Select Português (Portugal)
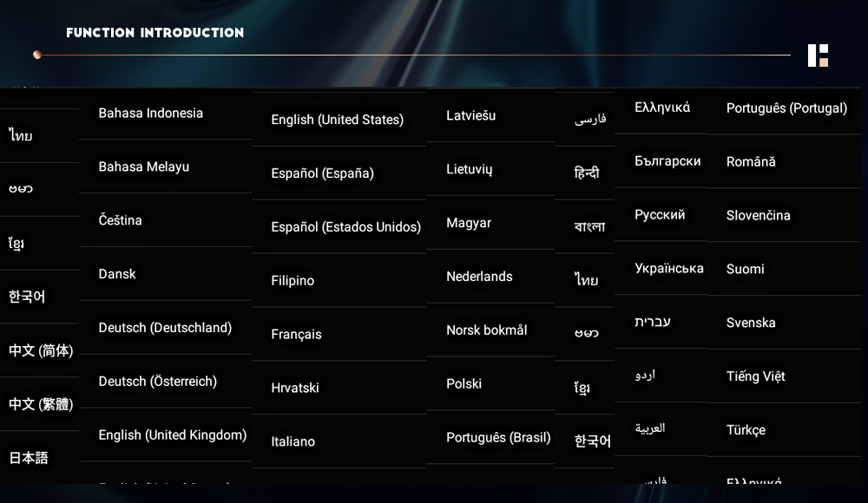 [786, 108]
